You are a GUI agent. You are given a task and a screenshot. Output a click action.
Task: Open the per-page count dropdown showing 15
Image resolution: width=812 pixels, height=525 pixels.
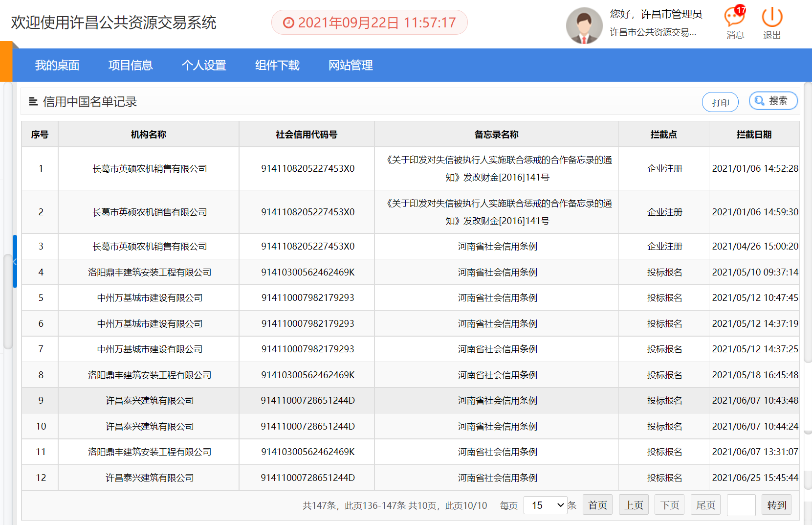[x=545, y=505]
